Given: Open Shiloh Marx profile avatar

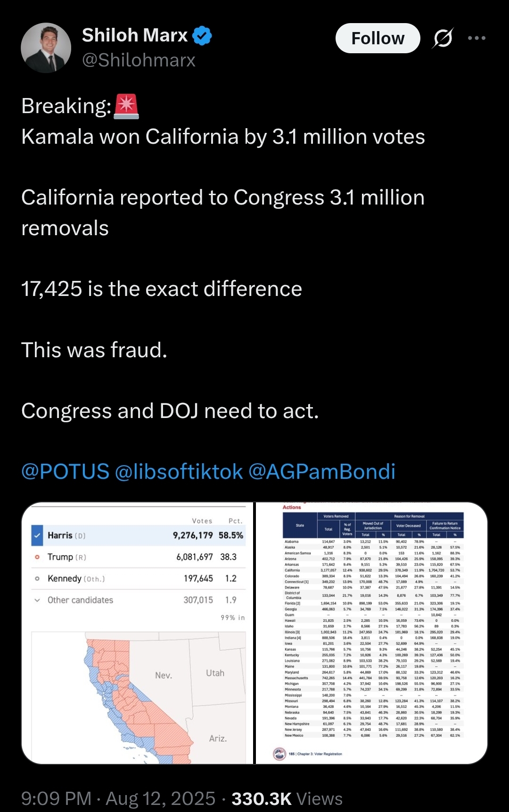Looking at the screenshot, I should click(46, 48).
